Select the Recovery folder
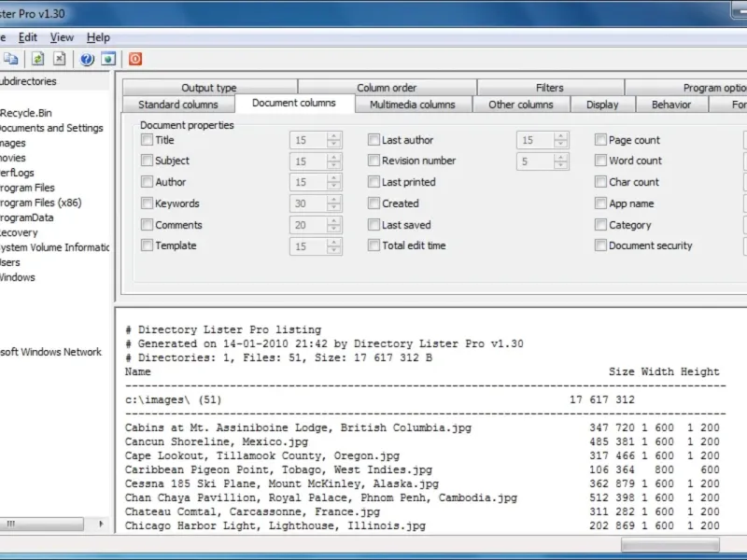Screen dimensions: 747x560 19,232
